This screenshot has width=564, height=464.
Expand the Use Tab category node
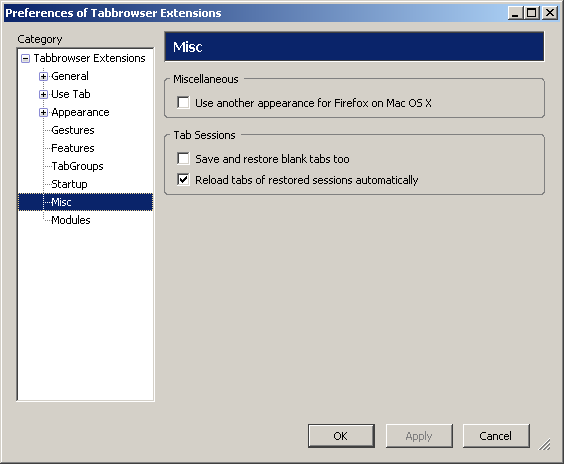pyautogui.click(x=44, y=94)
